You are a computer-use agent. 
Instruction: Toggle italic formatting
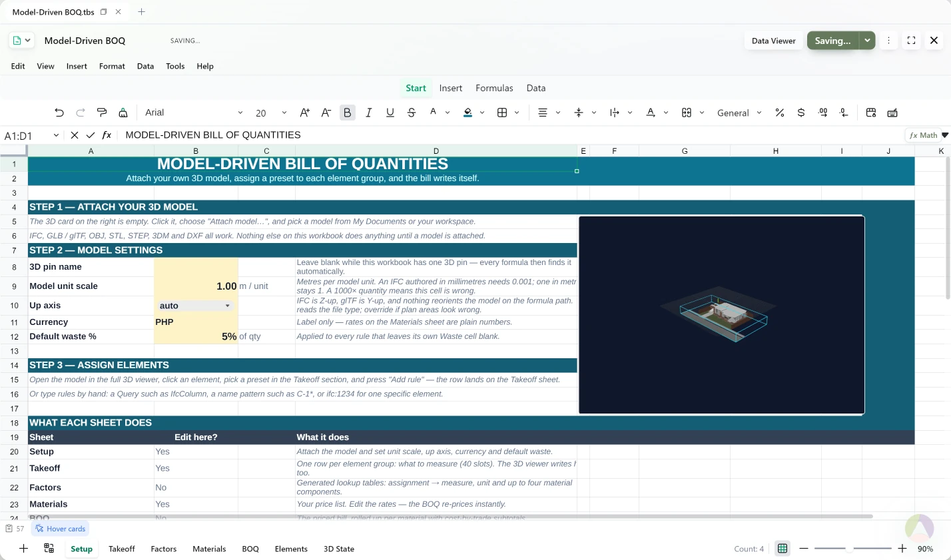point(368,113)
